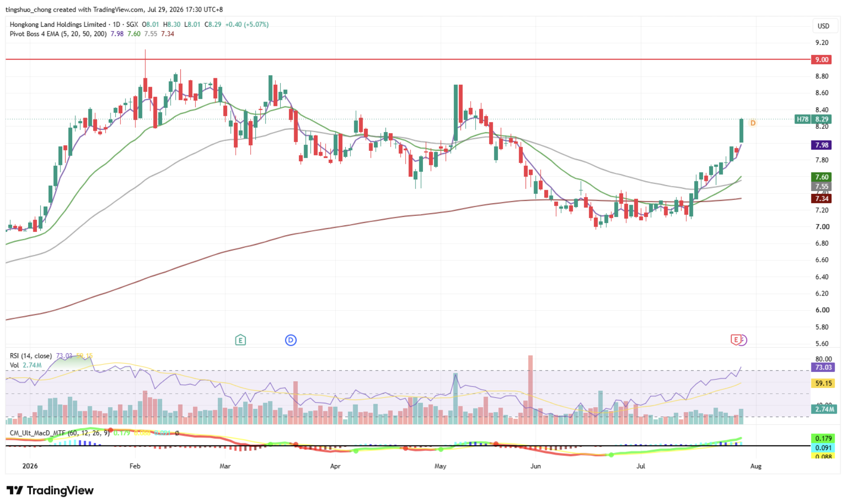
Task: Click the Hongkong Land Holdings Limited symbol title
Action: [x=58, y=24]
